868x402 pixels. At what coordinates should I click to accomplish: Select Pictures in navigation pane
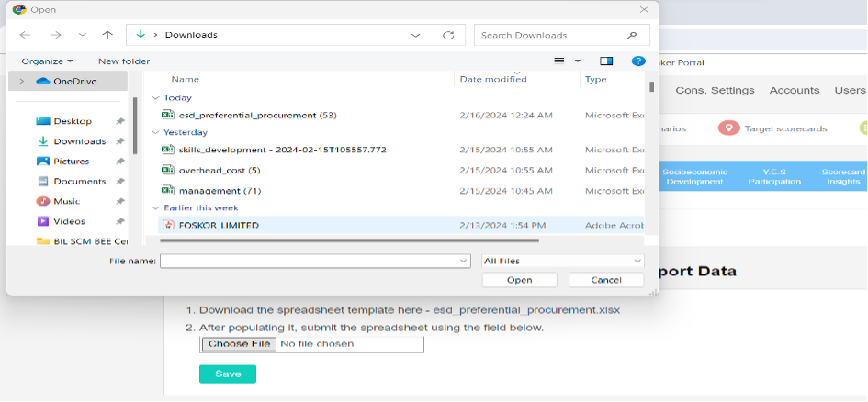[x=71, y=162]
